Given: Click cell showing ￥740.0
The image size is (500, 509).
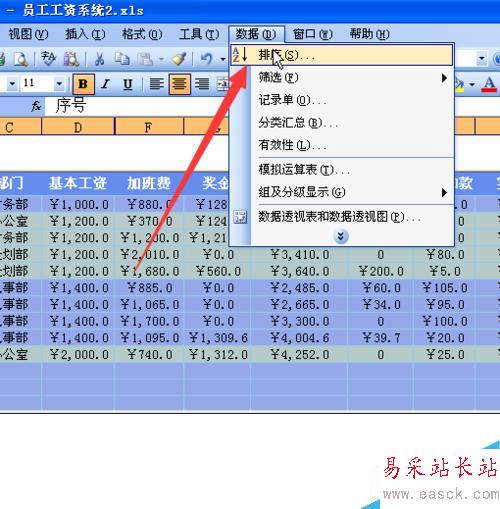Looking at the screenshot, I should coord(149,354).
